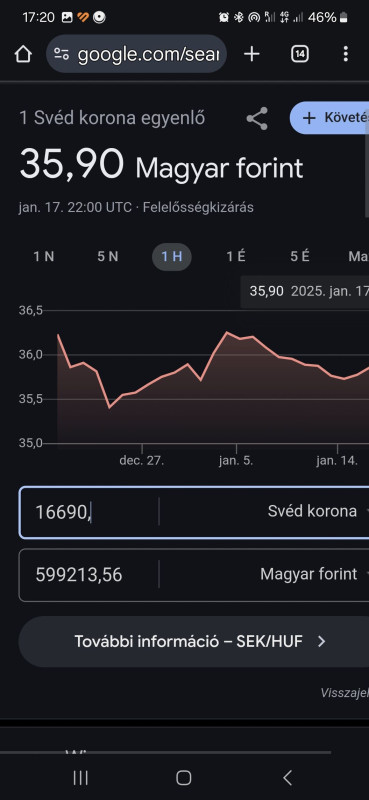Open Chrome three-dot overflow menu
This screenshot has height=800, width=369.
coord(346,54)
